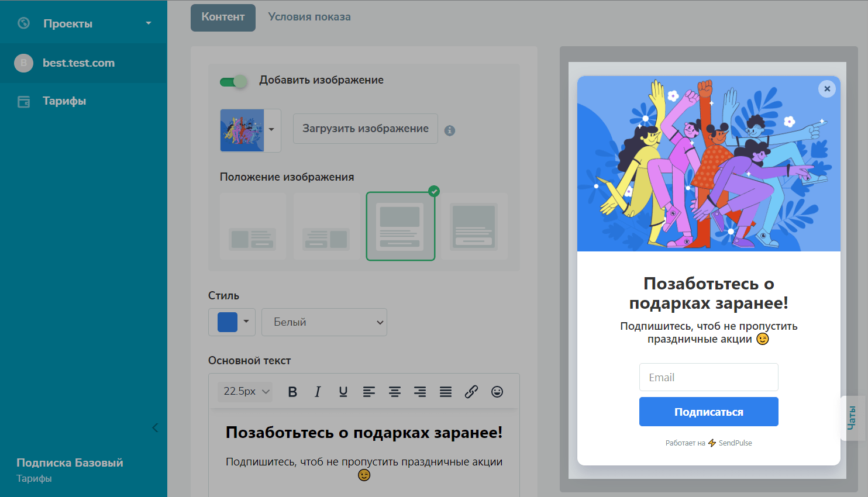This screenshot has height=497, width=868.
Task: Click the selected image thumbnail
Action: coord(242,130)
